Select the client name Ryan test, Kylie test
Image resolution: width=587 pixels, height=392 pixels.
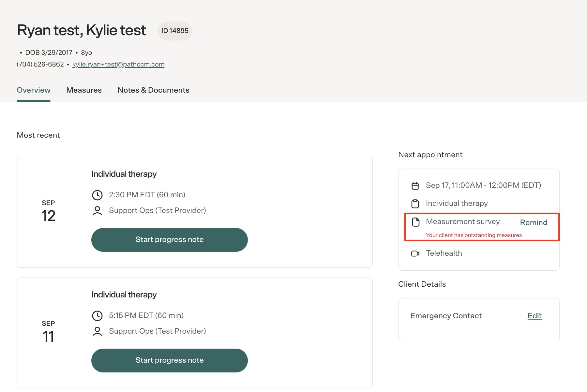click(82, 30)
